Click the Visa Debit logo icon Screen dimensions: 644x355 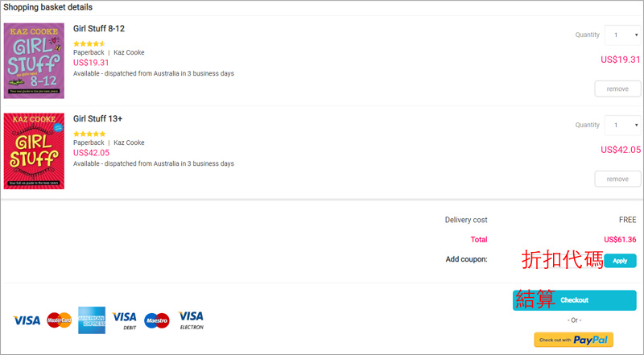(125, 320)
